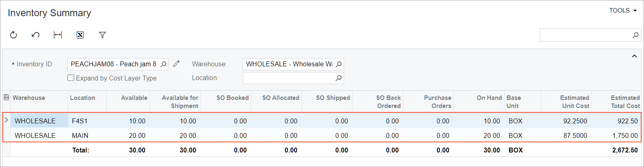Viewport: 644px width, 167px height.
Task: Sort by the Warehouse column header
Action: point(29,98)
